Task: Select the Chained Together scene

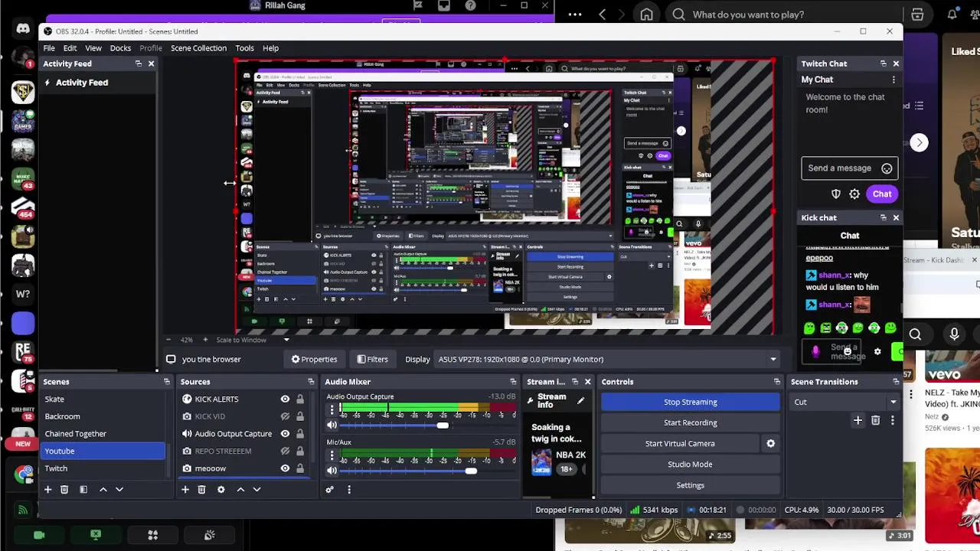Action: (76, 434)
